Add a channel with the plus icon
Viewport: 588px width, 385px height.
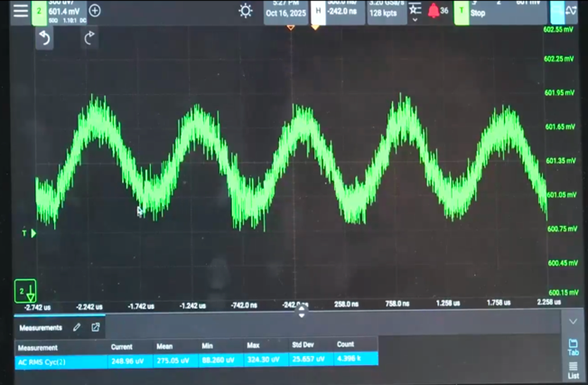click(x=95, y=11)
